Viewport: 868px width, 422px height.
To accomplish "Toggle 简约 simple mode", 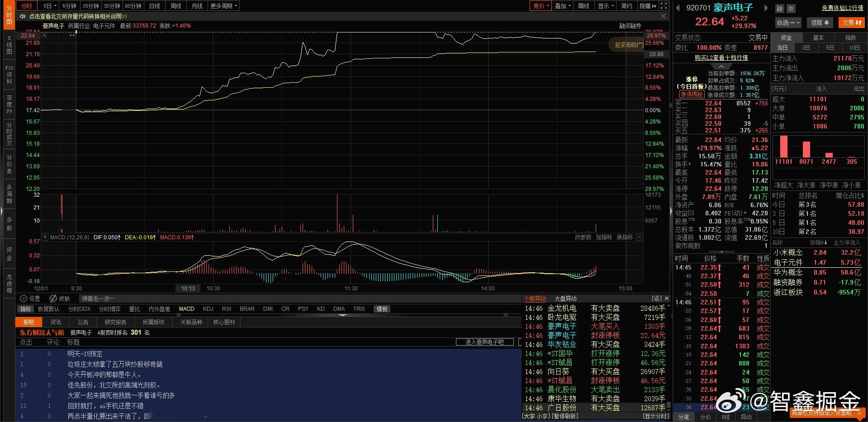I will pyautogui.click(x=626, y=6).
